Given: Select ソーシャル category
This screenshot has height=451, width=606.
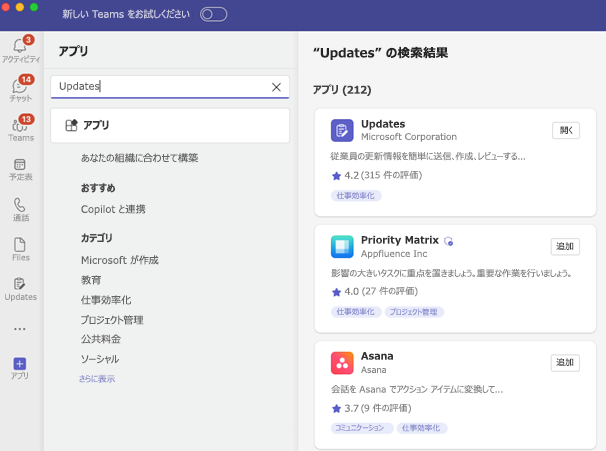Looking at the screenshot, I should (100, 359).
